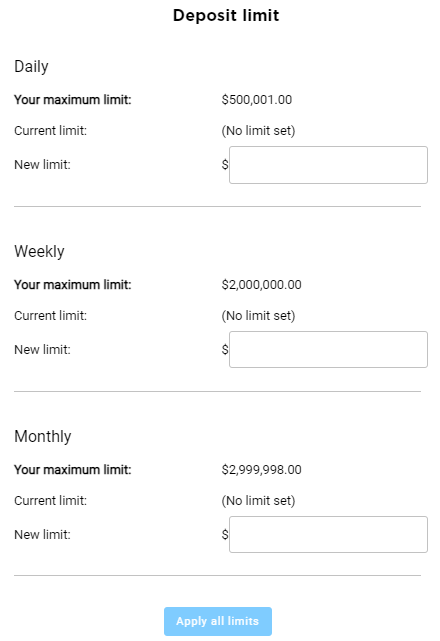
Task: Click the Daily new limit input field
Action: [x=328, y=165]
